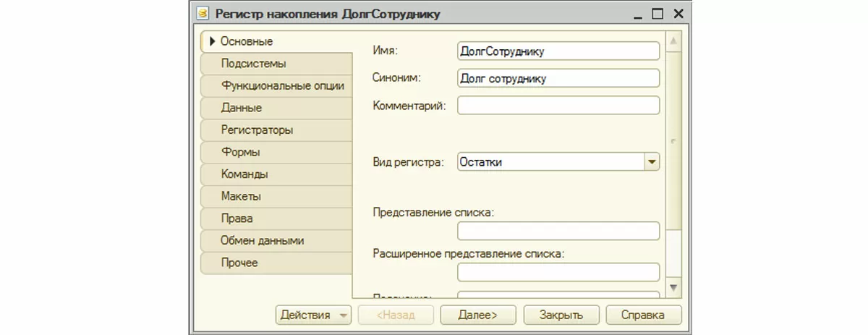Select the Прочее tab

tap(239, 263)
